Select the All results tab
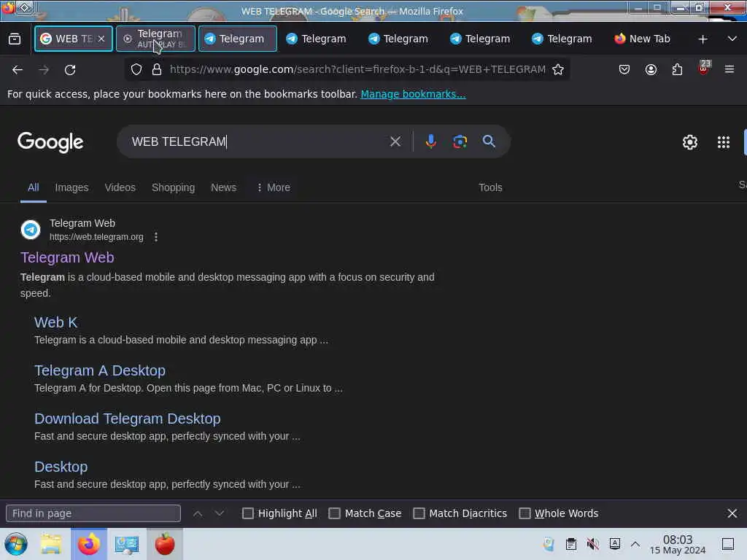Screen dimensions: 747x560 click(x=33, y=187)
